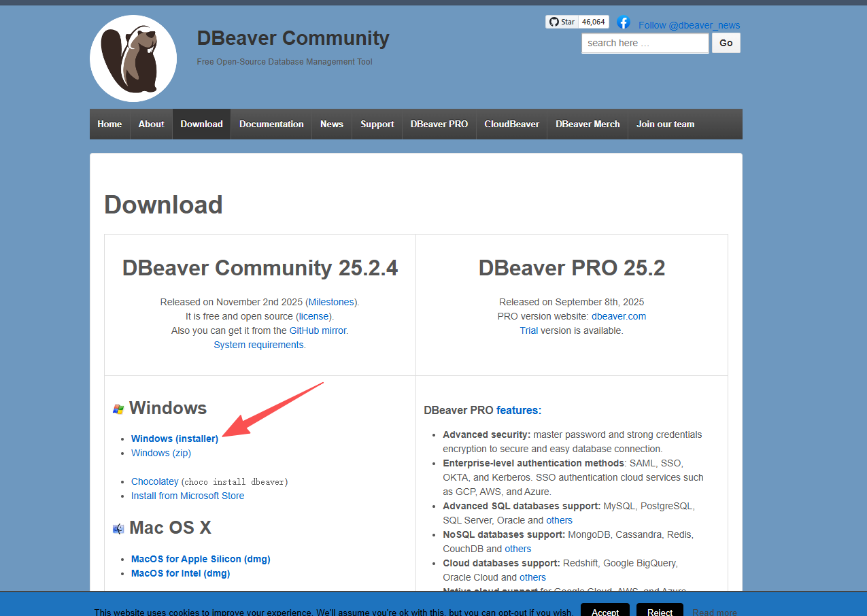
Task: Open the Documentation menu item
Action: [x=271, y=124]
